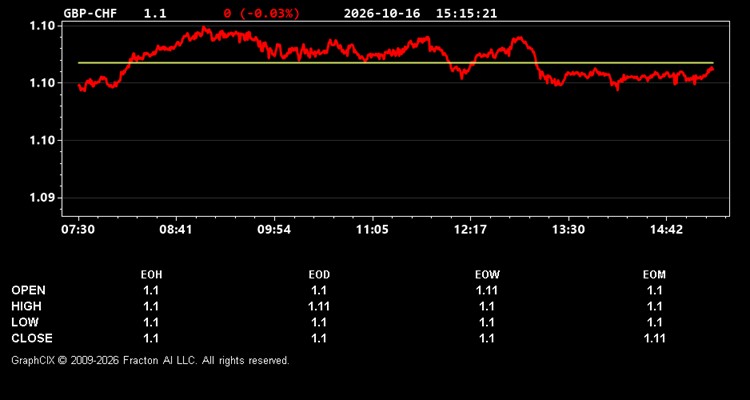This screenshot has height=400, width=750.
Task: Click the timestamp 15:15:21
Action: tap(466, 13)
